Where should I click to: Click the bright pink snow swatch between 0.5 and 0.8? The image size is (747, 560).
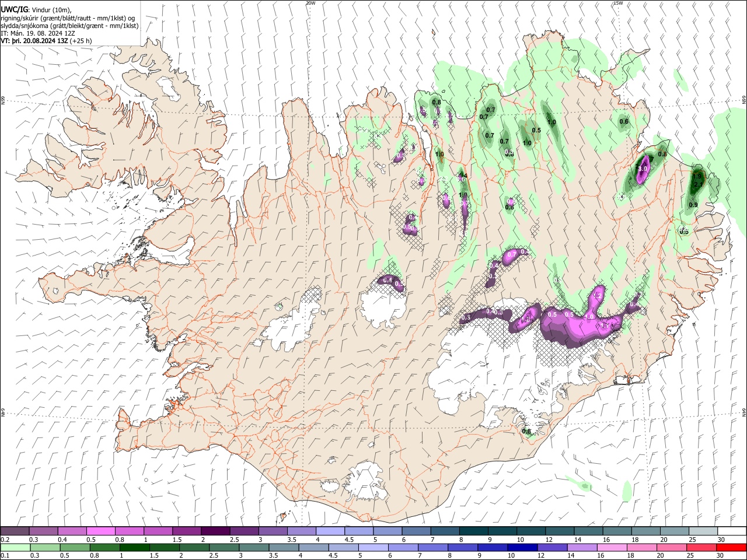pos(100,531)
